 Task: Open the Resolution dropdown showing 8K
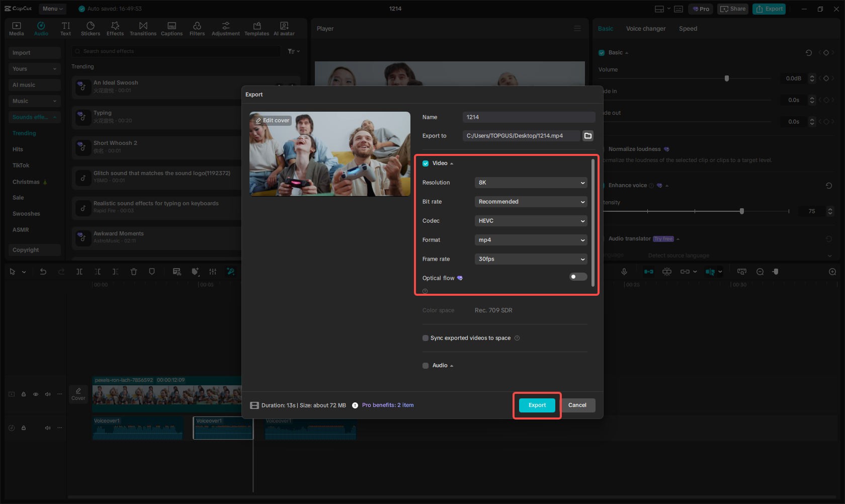[531, 182]
